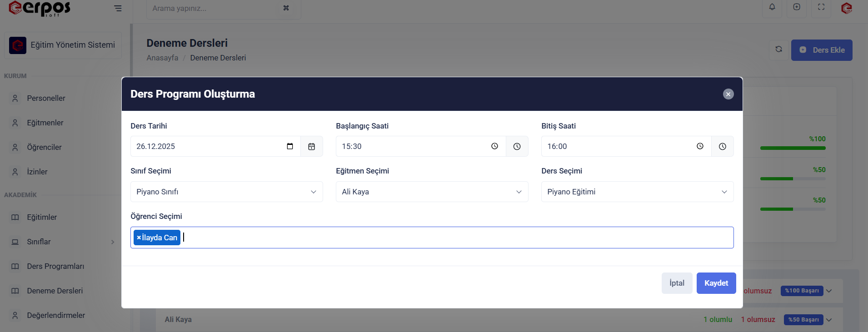Remove İlayda Can student tag

click(x=139, y=238)
